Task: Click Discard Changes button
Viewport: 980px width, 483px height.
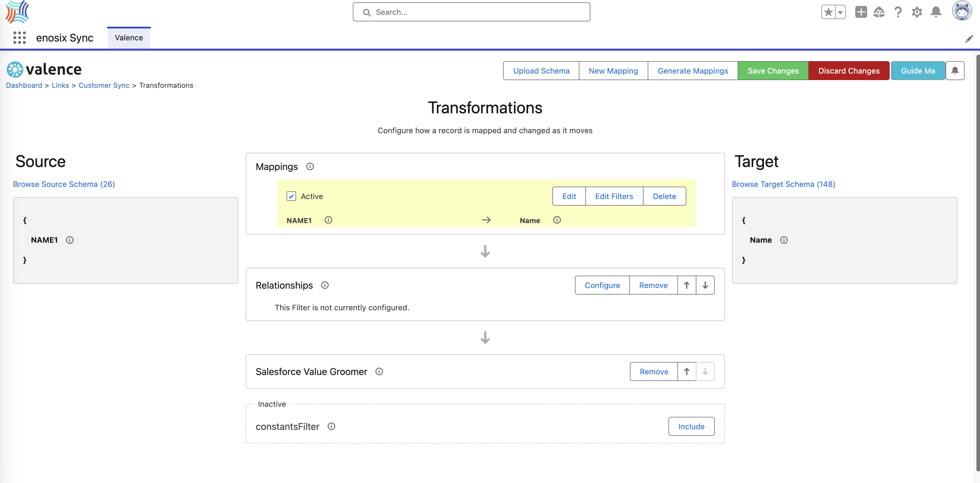Action: 849,71
